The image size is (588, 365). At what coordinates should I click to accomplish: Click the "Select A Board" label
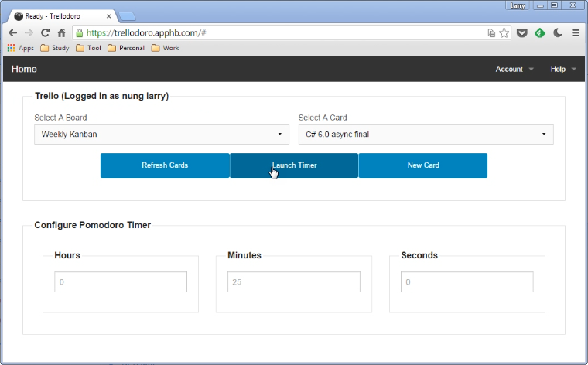[61, 118]
